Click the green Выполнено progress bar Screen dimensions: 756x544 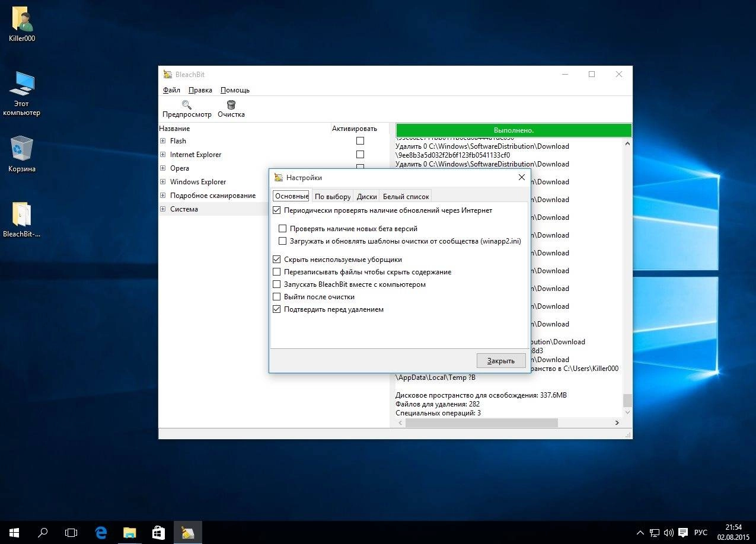click(x=513, y=130)
